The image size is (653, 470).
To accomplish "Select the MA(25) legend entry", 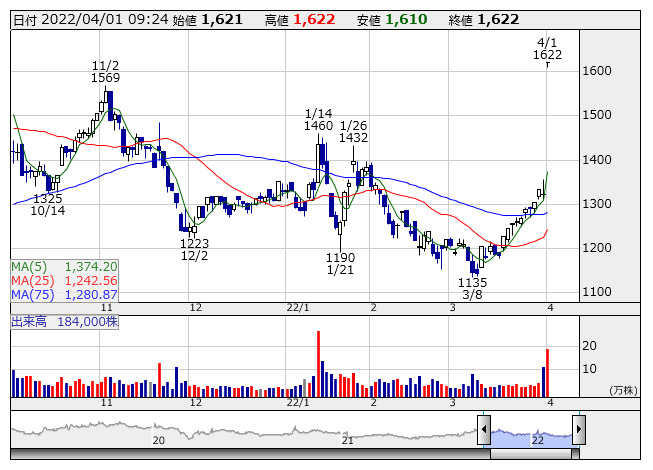I will point(64,281).
